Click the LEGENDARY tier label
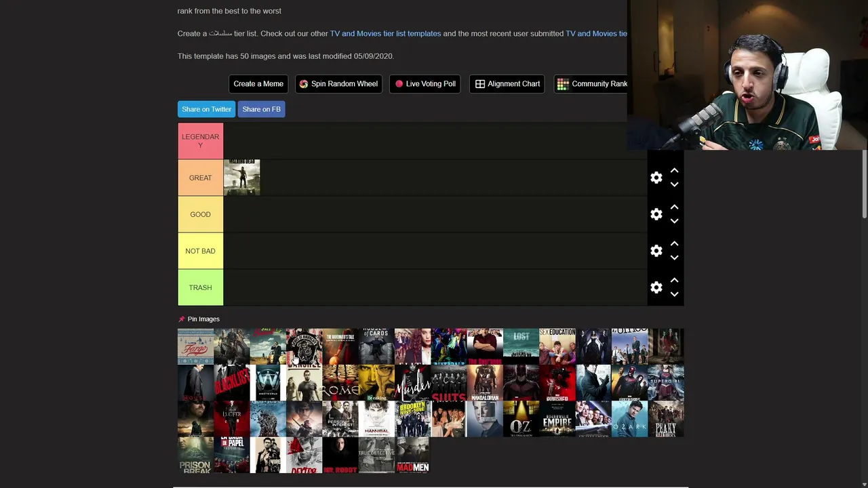The width and height of the screenshot is (868, 488). 201,141
